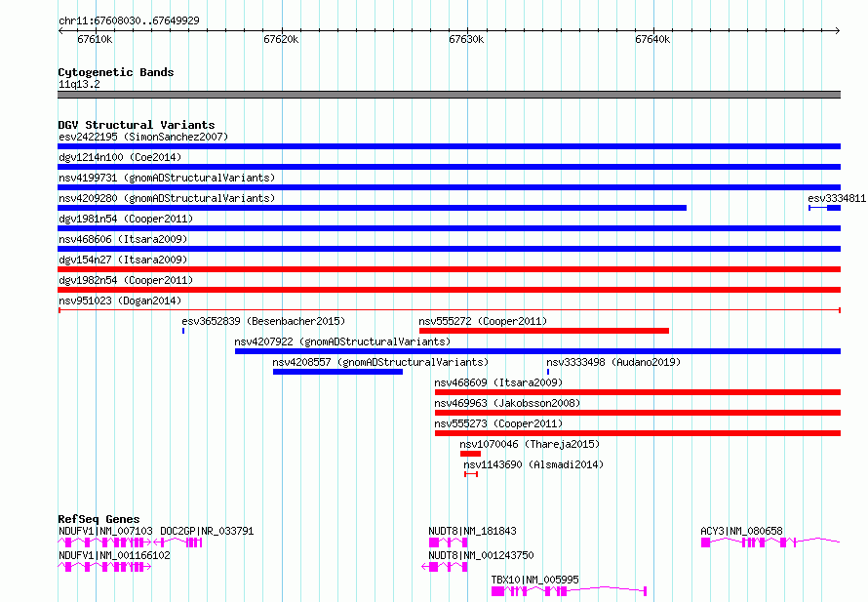
Task: Click the esv2422195 (SimonSanchez2007) variant bar
Action: [x=449, y=146]
